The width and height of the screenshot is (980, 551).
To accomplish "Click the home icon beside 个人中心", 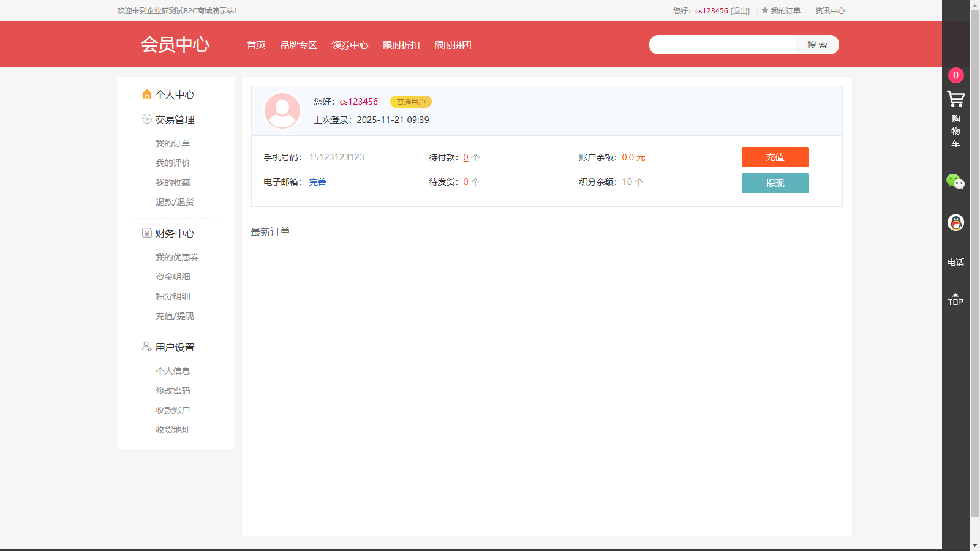I will pyautogui.click(x=146, y=94).
